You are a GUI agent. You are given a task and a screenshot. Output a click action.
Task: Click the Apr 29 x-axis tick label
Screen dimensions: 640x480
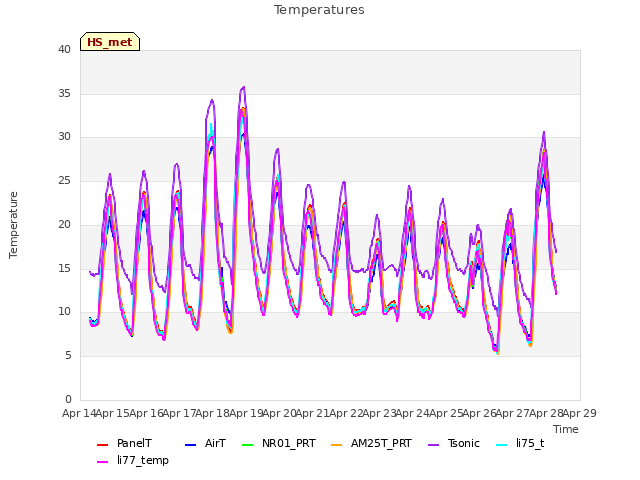point(580,413)
